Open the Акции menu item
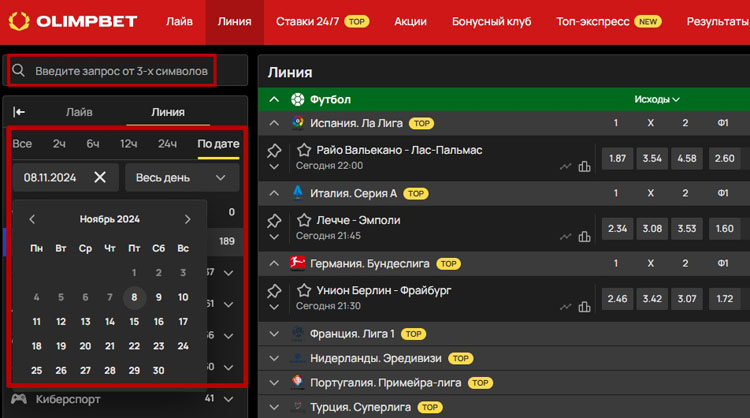Screen dimensions: 750x418 [410, 22]
